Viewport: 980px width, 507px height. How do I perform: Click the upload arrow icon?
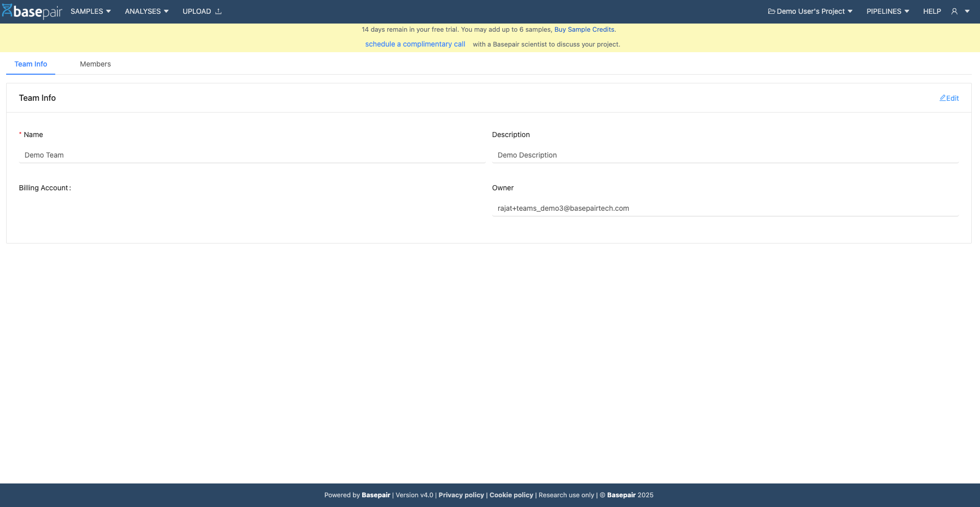click(x=218, y=11)
